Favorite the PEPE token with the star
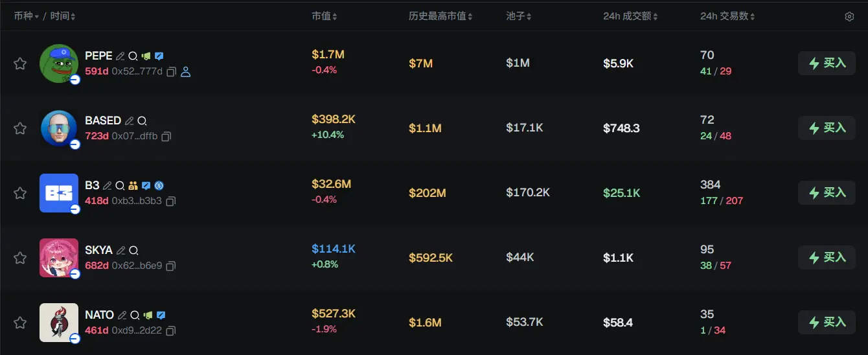This screenshot has height=355, width=868. coord(20,63)
